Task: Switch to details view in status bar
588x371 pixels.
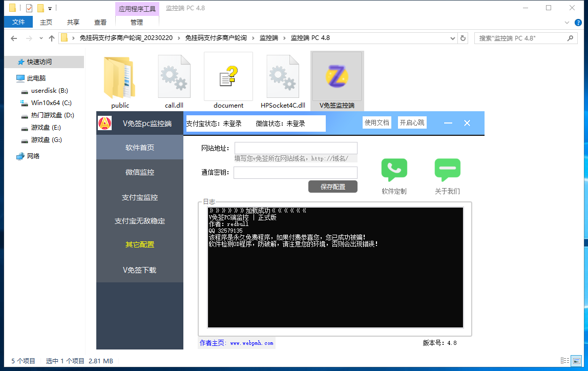Action: 565,361
